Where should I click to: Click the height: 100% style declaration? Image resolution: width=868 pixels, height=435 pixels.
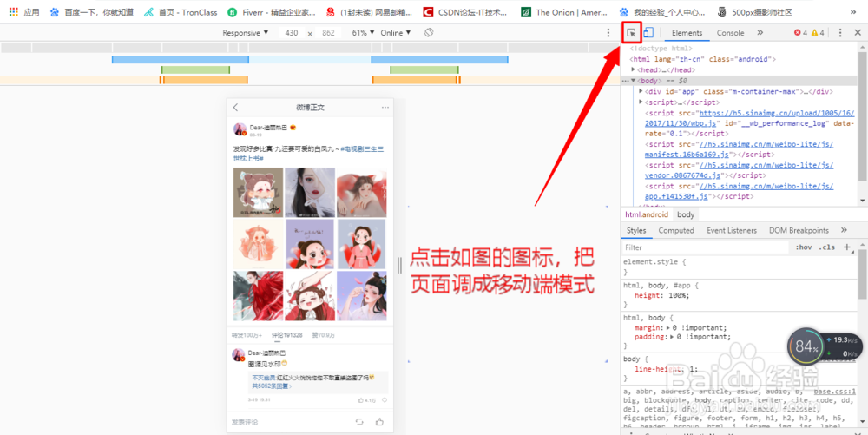tap(661, 295)
